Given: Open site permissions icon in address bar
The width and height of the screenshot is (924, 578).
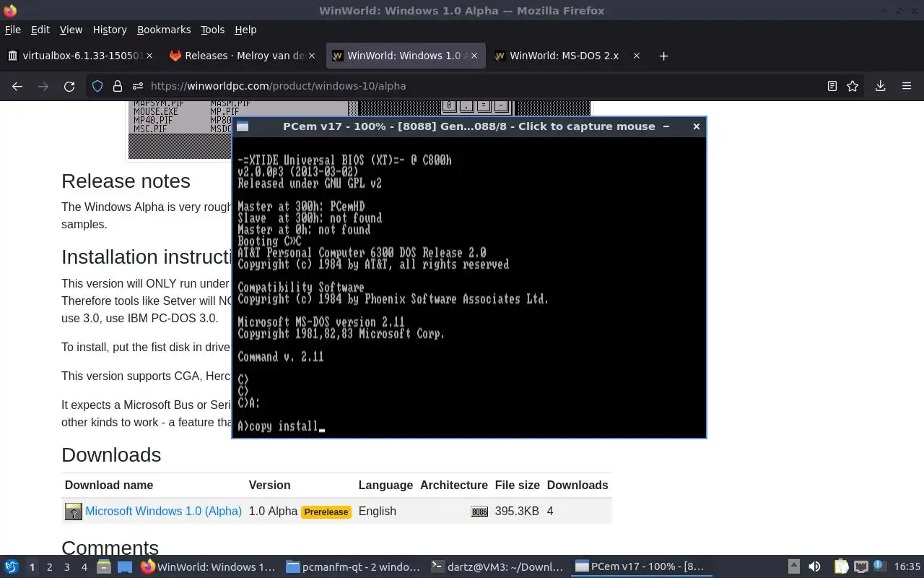Looking at the screenshot, I should click(x=137, y=86).
